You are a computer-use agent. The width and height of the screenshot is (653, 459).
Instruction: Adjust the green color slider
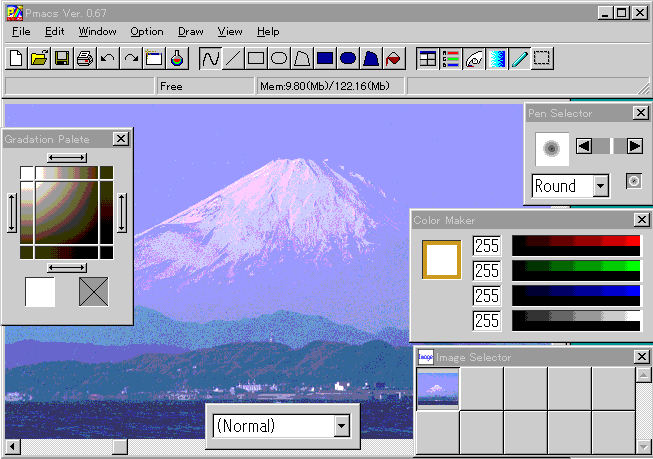(x=576, y=271)
